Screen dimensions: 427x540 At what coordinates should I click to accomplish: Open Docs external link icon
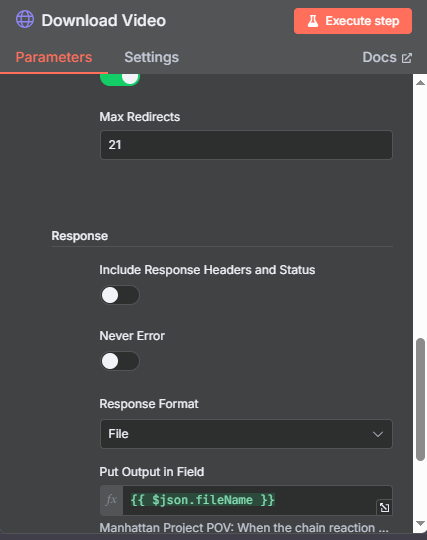(407, 58)
